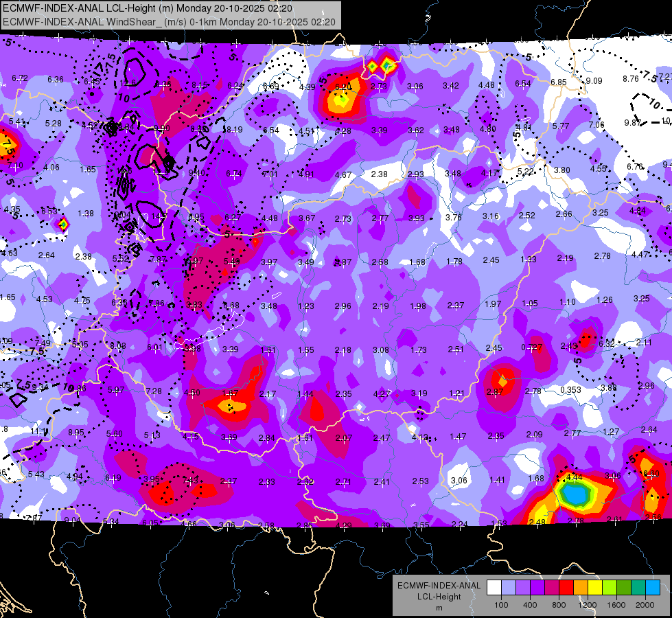Screen dimensions: 672x618
Task: Click the legend tick label 1200
Action: [x=587, y=605]
